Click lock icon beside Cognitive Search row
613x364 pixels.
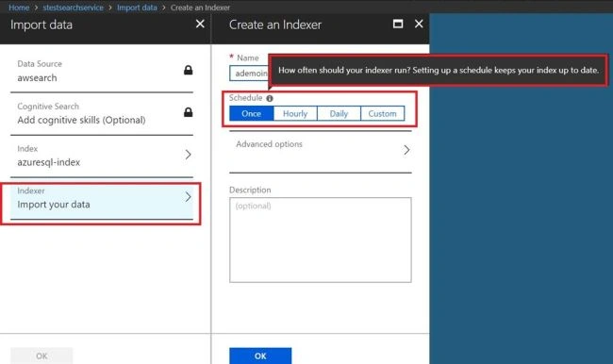click(188, 112)
